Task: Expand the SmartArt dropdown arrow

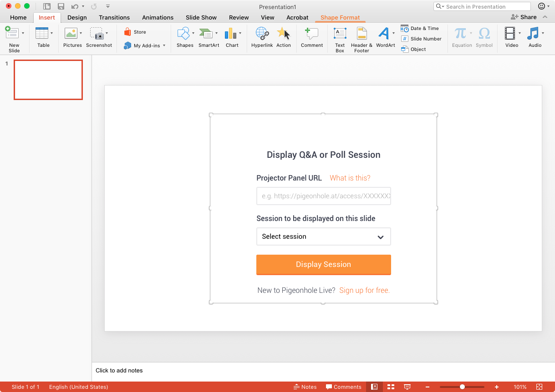Action: point(216,33)
